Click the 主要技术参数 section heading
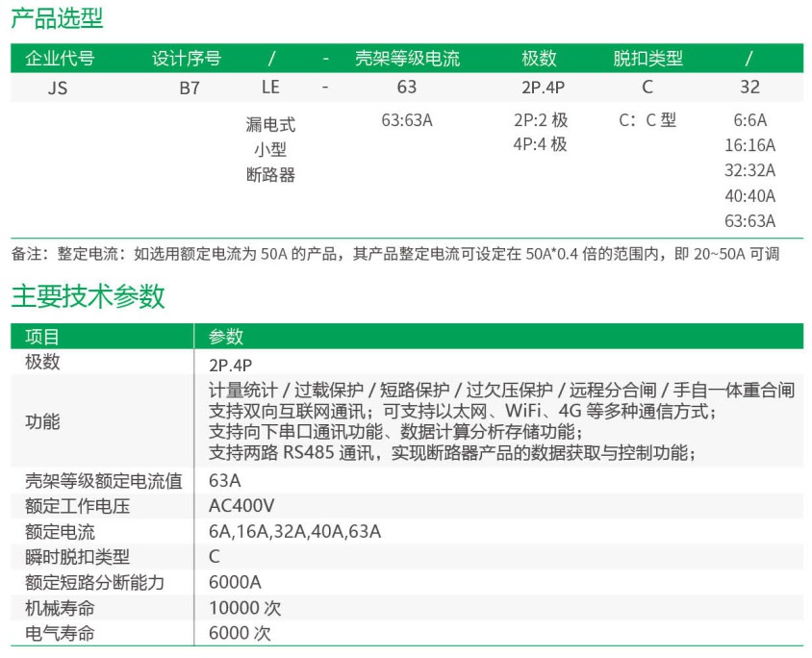Image resolution: width=812 pixels, height=658 pixels. [x=88, y=295]
